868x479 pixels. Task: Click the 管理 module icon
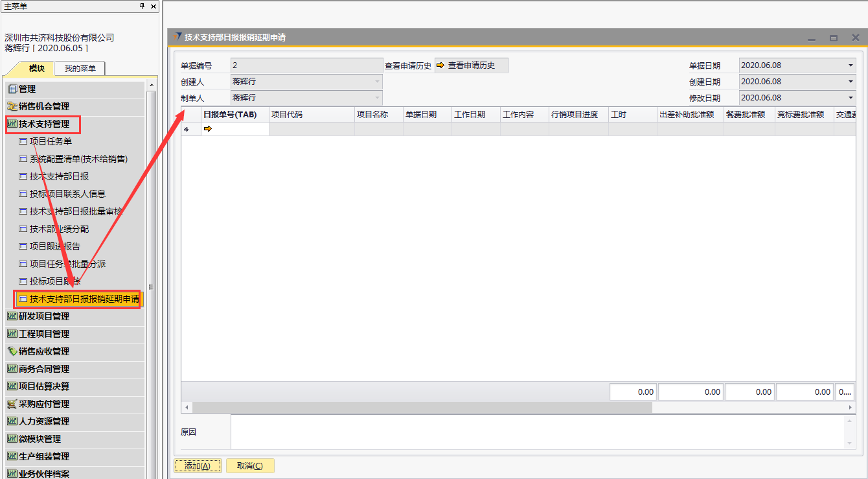[12, 89]
